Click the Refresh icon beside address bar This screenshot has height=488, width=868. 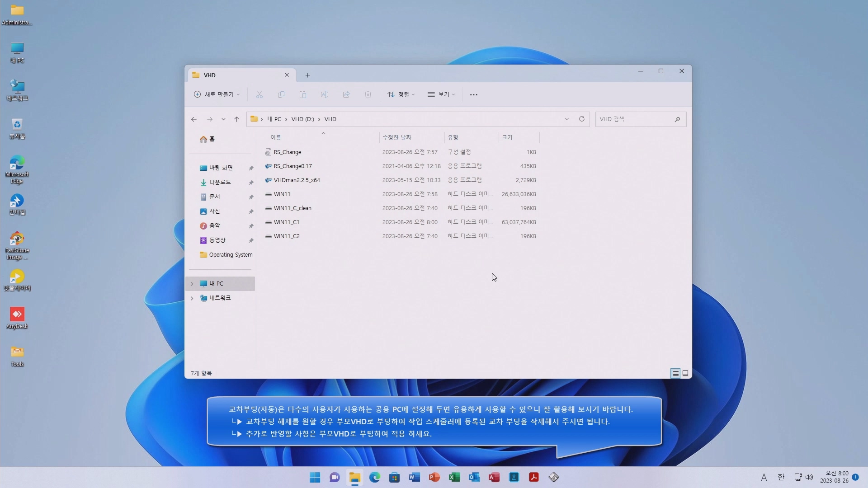coord(582,119)
